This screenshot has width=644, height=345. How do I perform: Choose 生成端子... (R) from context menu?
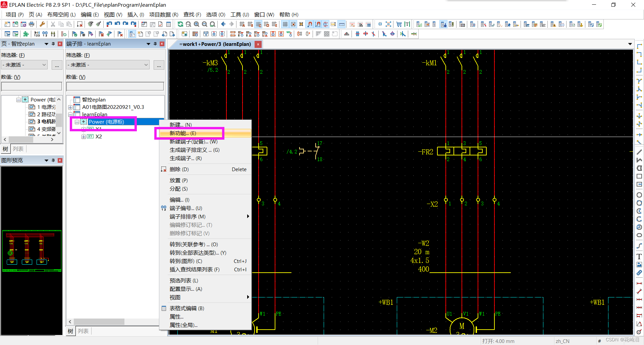click(x=205, y=158)
